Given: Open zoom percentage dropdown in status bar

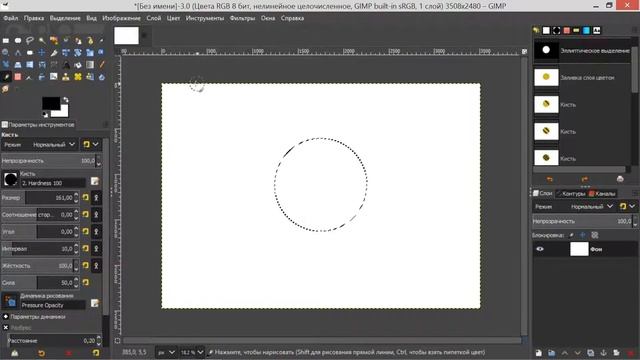Looking at the screenshot, I should click(x=192, y=352).
